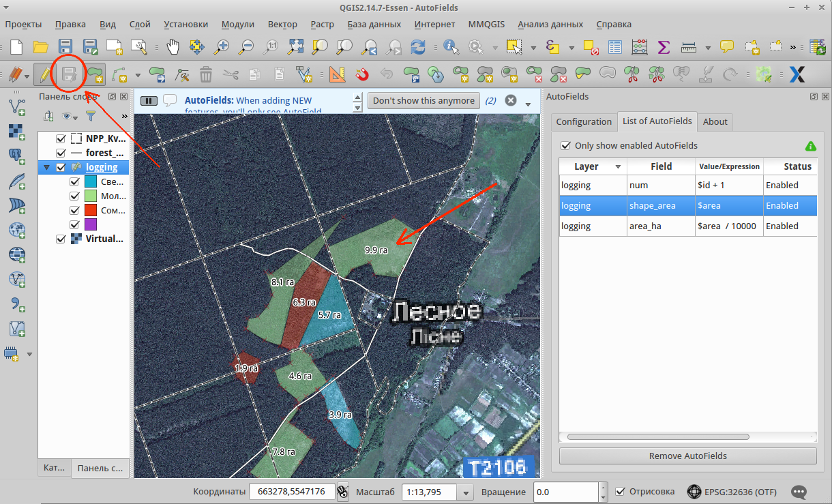Click the purple symbology color swatch
The image size is (832, 504).
tap(91, 224)
